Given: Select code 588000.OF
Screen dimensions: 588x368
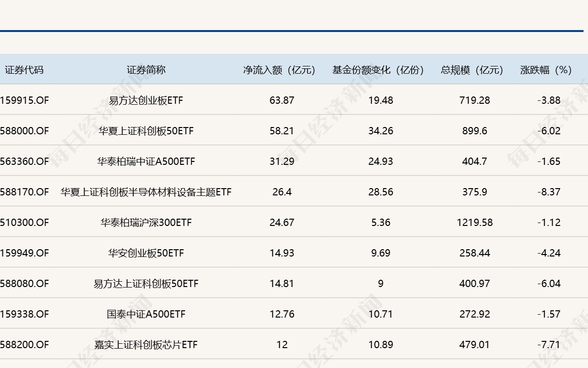Looking at the screenshot, I should click(25, 131).
